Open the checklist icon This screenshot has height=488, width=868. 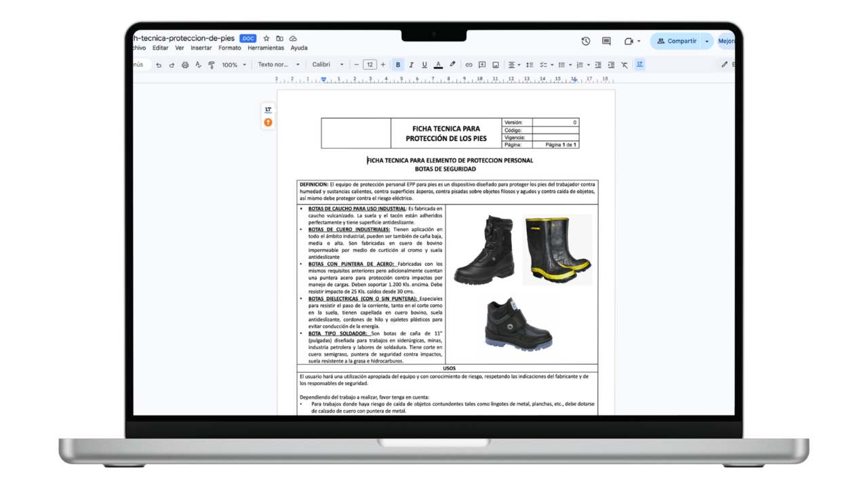545,64
